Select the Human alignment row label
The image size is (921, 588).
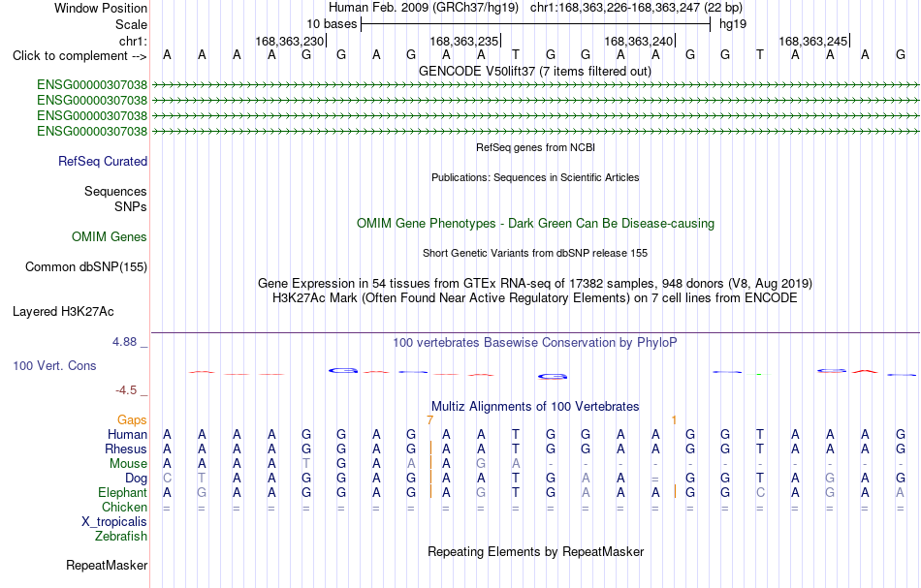click(127, 434)
